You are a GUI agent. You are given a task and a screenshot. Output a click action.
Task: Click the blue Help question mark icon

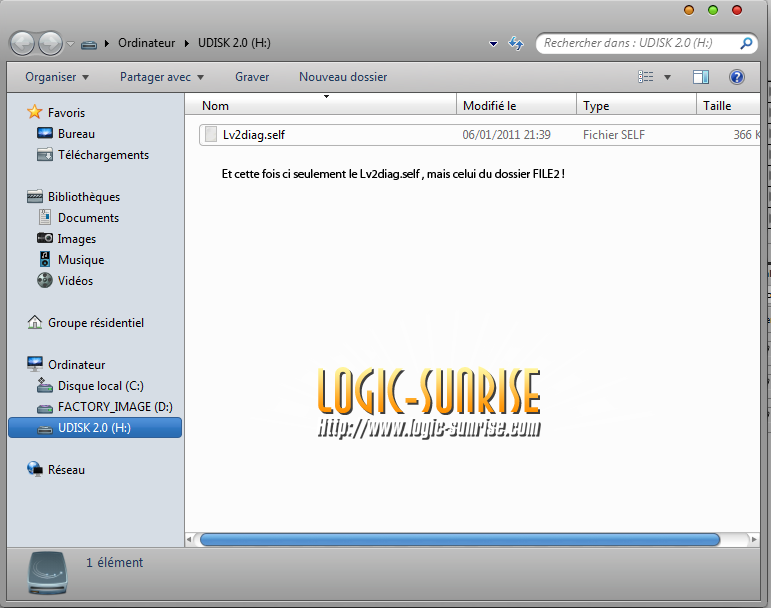(x=737, y=77)
